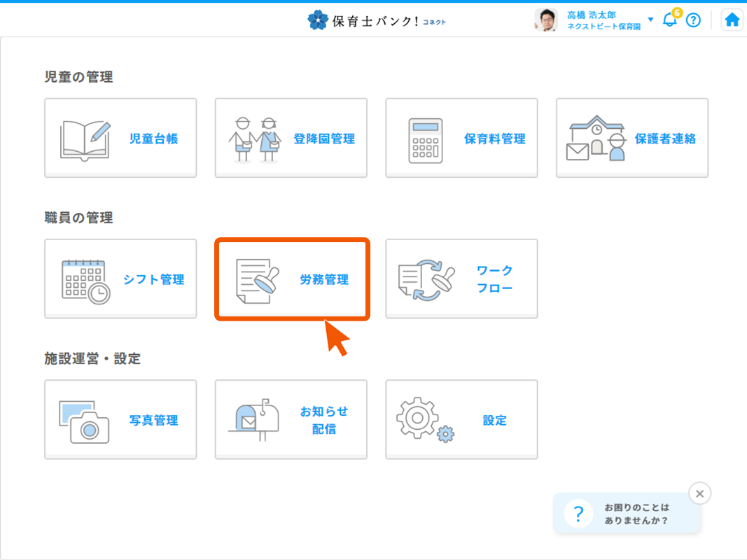Open the 保護者連絡 house and mail icon

(x=594, y=139)
